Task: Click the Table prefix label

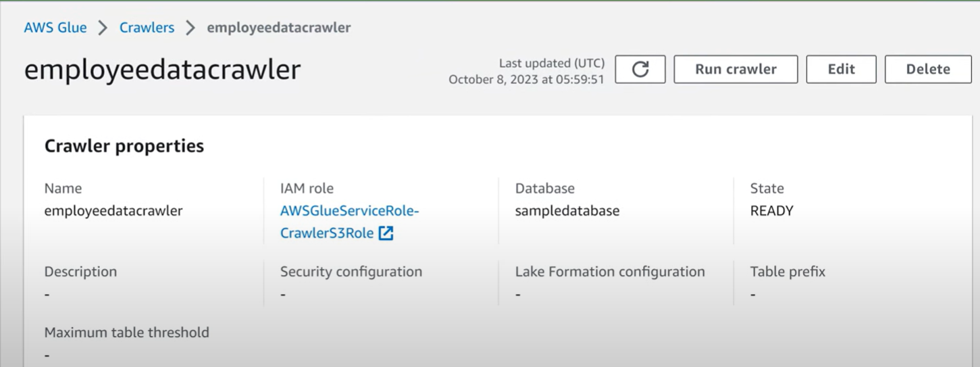Action: 788,272
